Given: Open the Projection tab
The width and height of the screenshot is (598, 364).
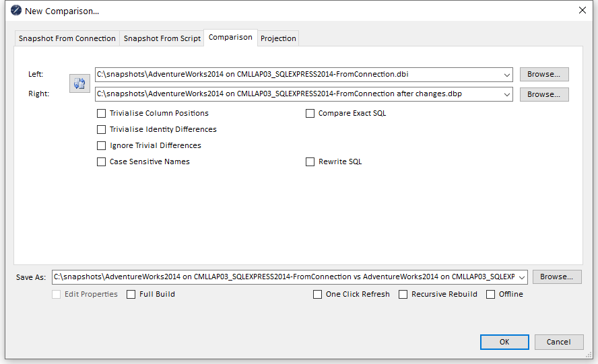Looking at the screenshot, I should pyautogui.click(x=278, y=38).
